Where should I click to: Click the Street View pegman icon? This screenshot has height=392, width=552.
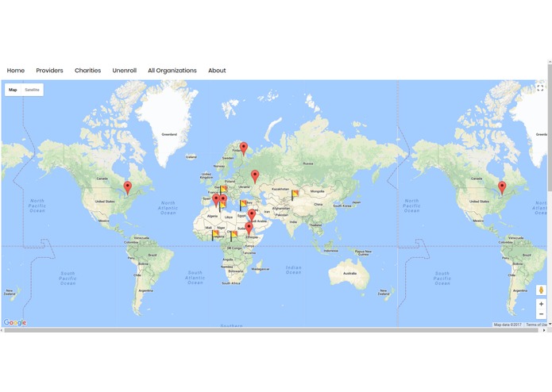[x=541, y=290]
